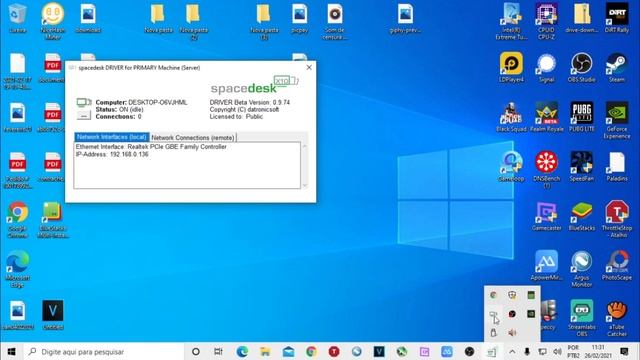Open OBS icon on the taskbar

[x=469, y=351]
